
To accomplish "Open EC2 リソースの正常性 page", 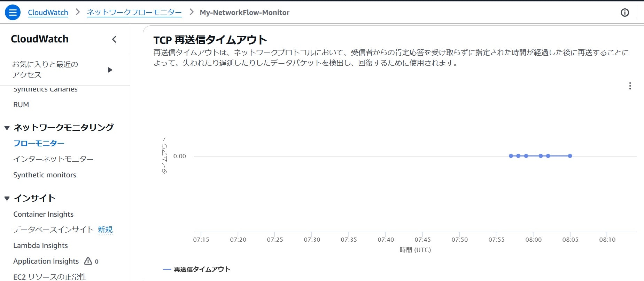I will [50, 277].
